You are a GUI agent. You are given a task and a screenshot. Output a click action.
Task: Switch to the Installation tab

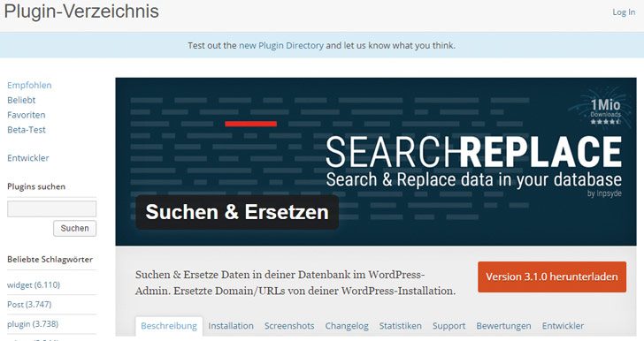[x=231, y=326]
